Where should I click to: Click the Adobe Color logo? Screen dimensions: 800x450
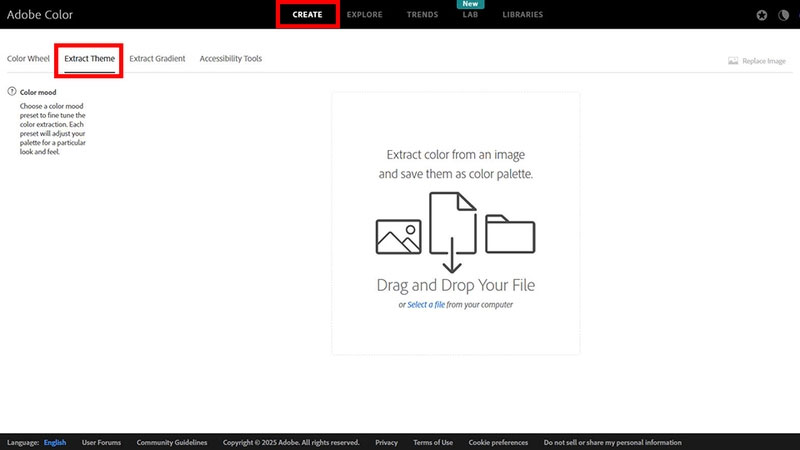(x=40, y=15)
